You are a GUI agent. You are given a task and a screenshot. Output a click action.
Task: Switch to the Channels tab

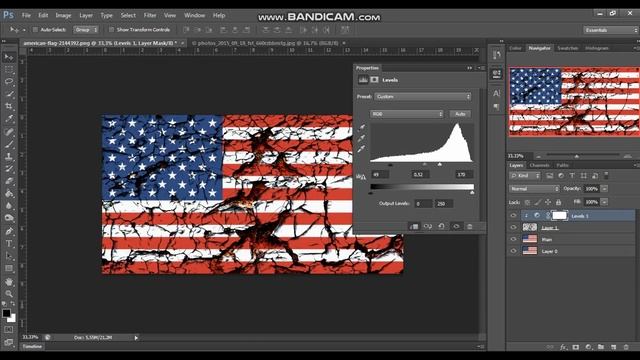pyautogui.click(x=539, y=165)
